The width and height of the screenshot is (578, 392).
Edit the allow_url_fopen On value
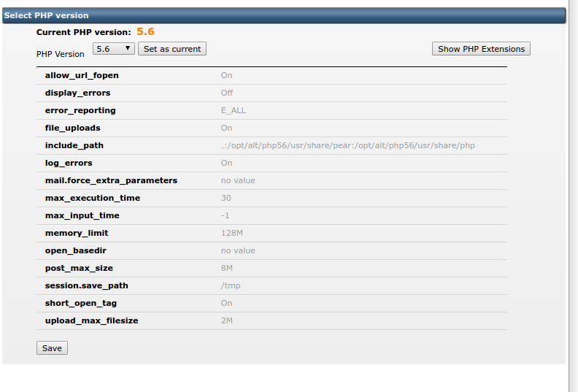pos(227,75)
